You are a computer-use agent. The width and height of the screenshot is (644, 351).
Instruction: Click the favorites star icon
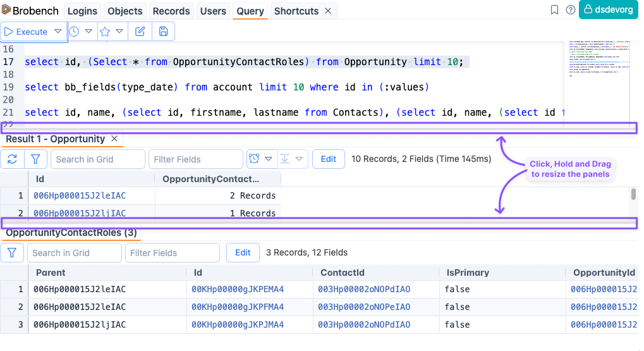click(x=105, y=32)
